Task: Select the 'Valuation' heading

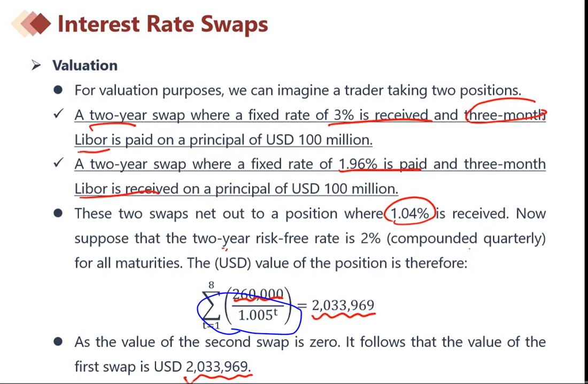Action: coord(85,66)
